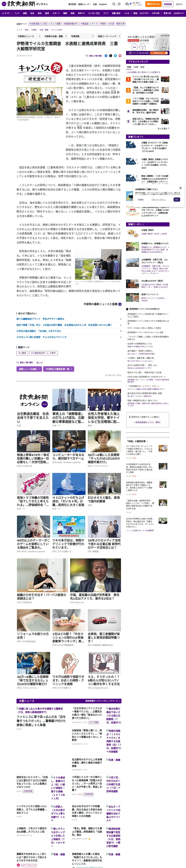186x868 pixels.
Task: Open #コメ高騰 trending tag
Action: 55,24
